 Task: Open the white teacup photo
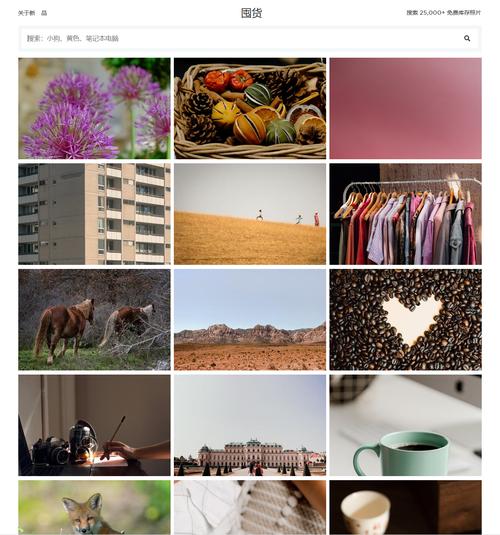click(405, 507)
